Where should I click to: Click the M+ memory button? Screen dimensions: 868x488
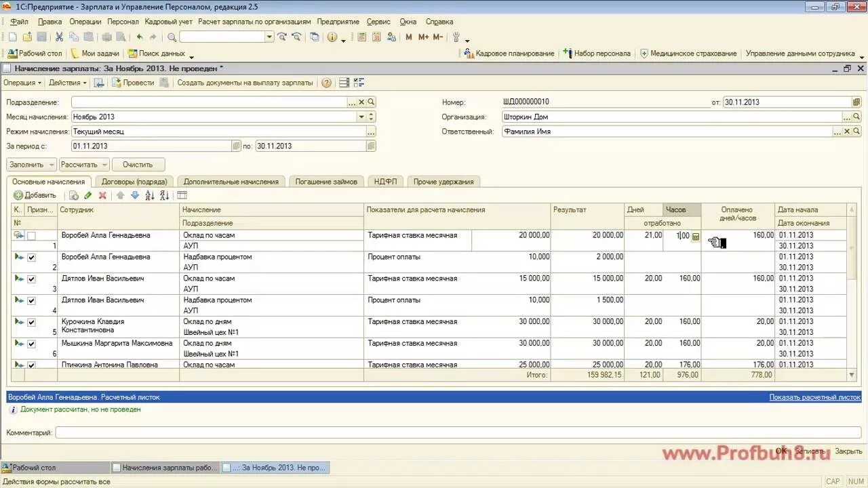click(x=424, y=37)
